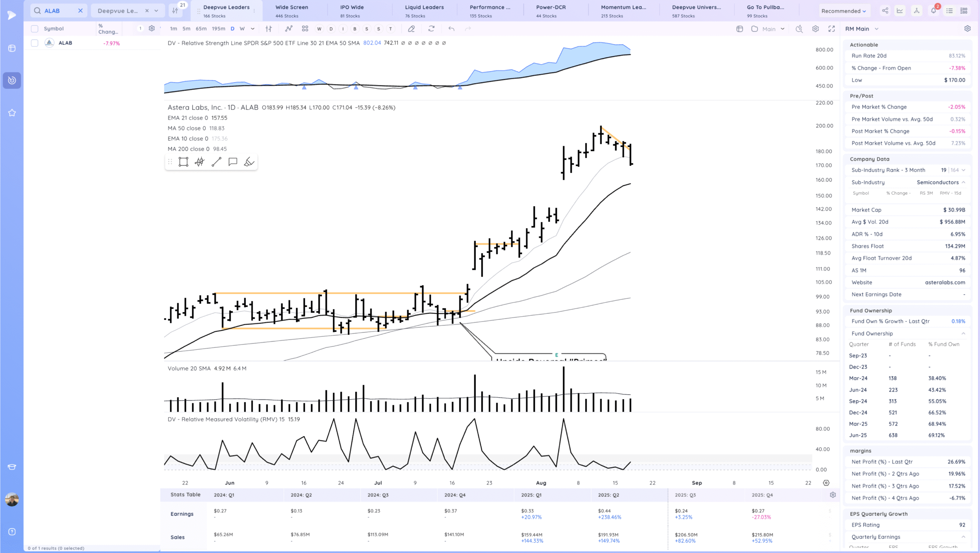
Task: Open the indicators line-graph icon
Action: point(289,29)
